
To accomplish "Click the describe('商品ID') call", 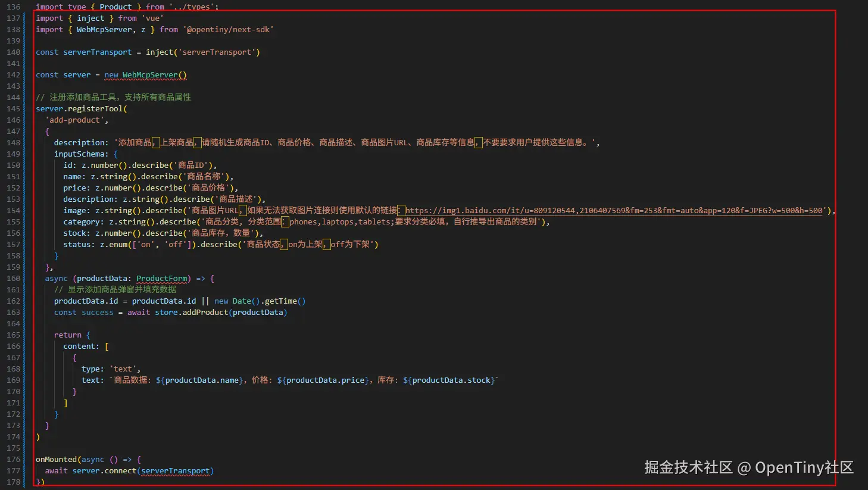I will 172,166.
